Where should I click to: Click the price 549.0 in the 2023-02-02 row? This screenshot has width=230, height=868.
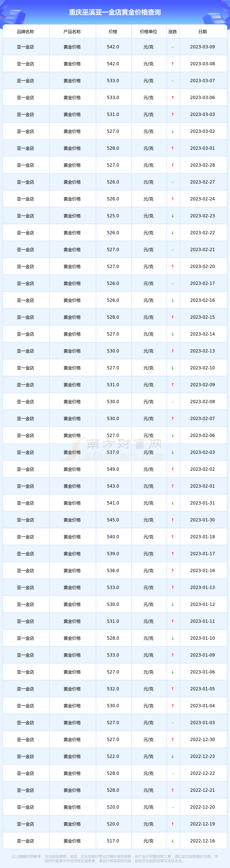tap(113, 469)
